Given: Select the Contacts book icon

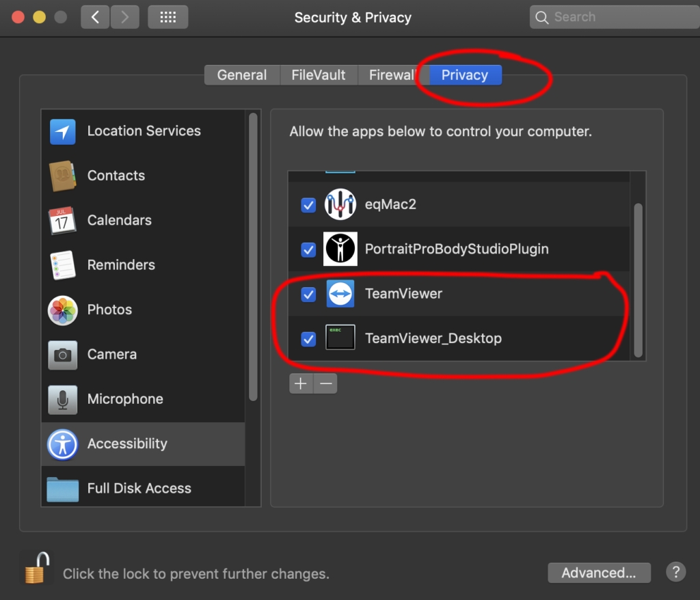Looking at the screenshot, I should point(63,176).
